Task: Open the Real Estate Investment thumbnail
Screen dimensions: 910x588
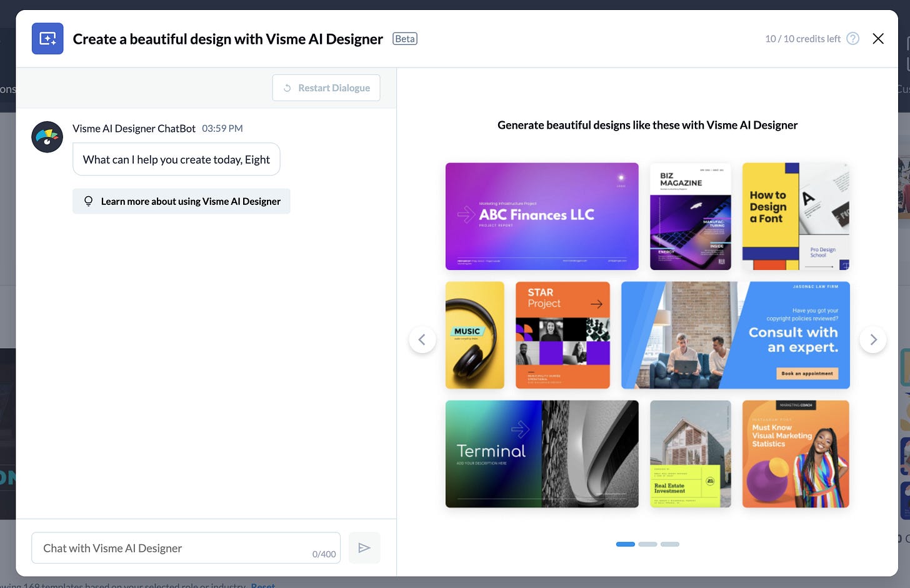Action: [691, 454]
